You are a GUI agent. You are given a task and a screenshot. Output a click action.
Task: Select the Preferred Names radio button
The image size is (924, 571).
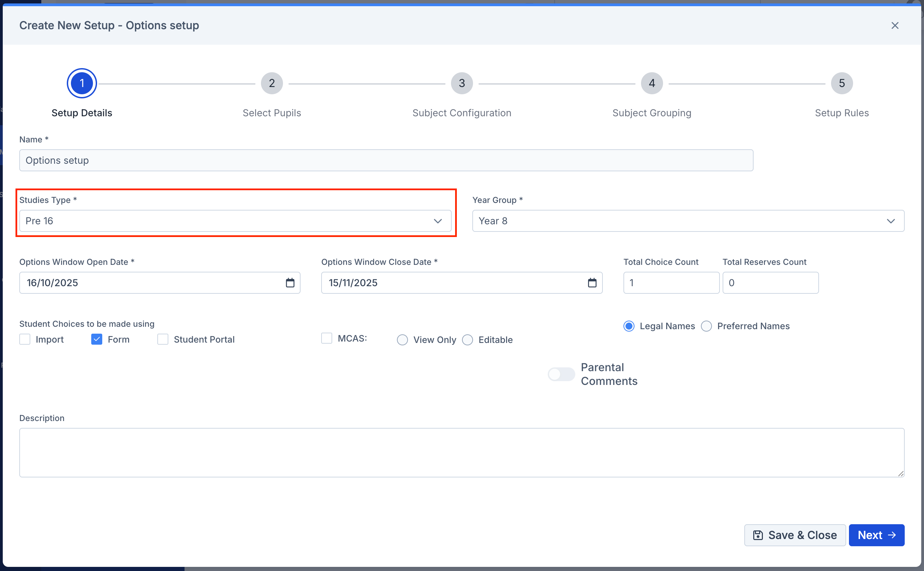pos(706,326)
